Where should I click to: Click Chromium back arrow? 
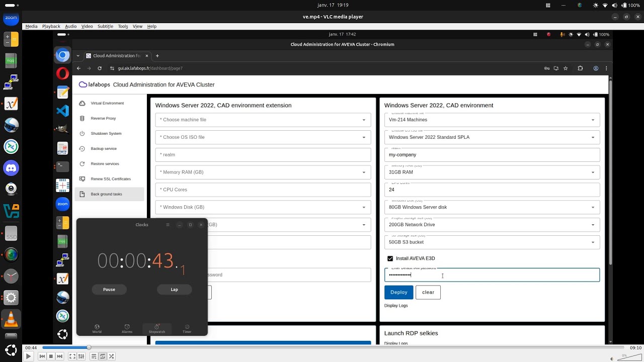pos(78,68)
